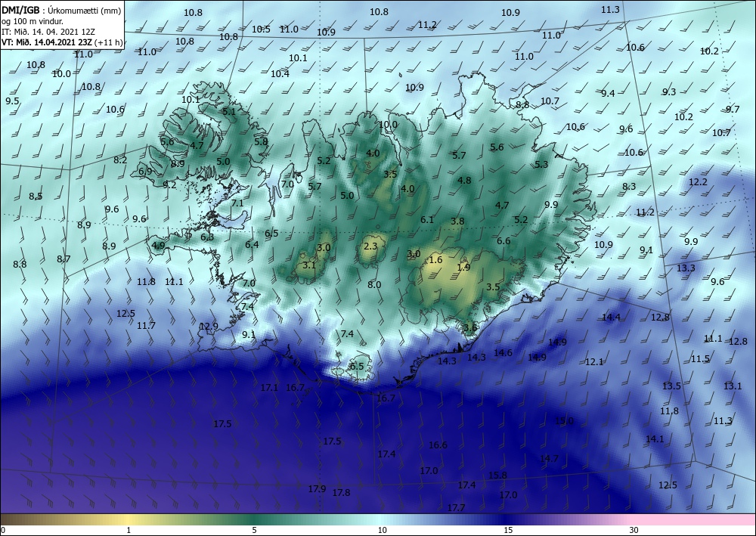Click the value '14.7' in the southern sea
756x536 pixels.
pyautogui.click(x=549, y=458)
